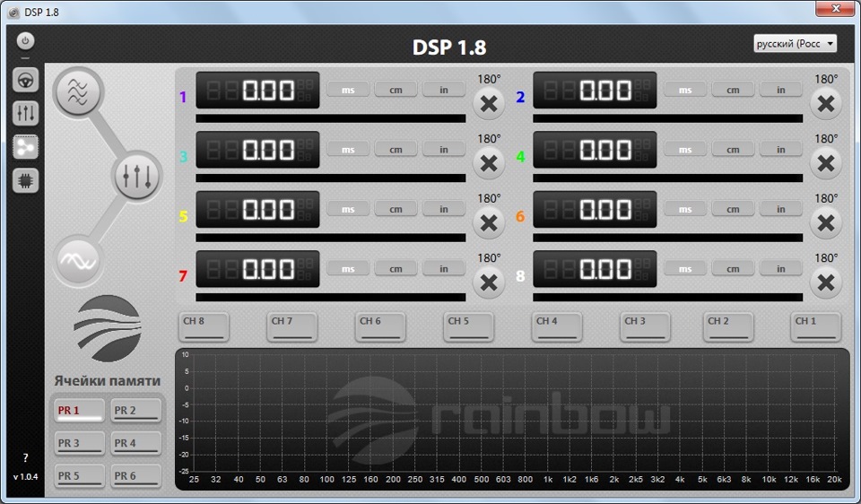The width and height of the screenshot is (861, 504).
Task: Click the channel 4 delay slider bar
Action: (x=667, y=178)
